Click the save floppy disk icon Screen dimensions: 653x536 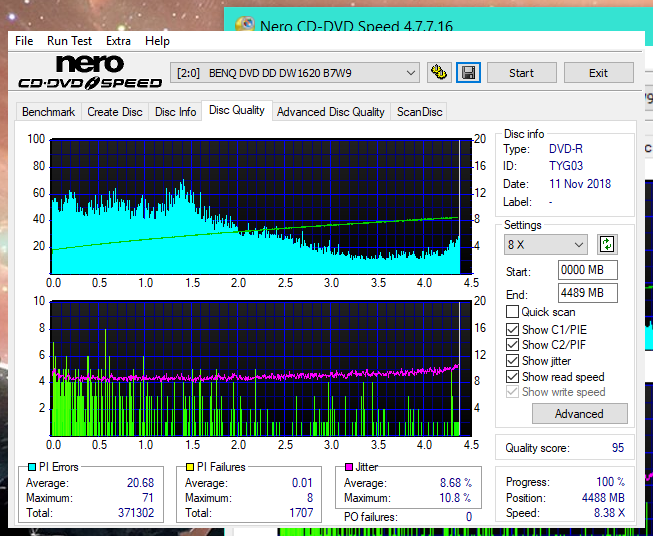tap(469, 73)
